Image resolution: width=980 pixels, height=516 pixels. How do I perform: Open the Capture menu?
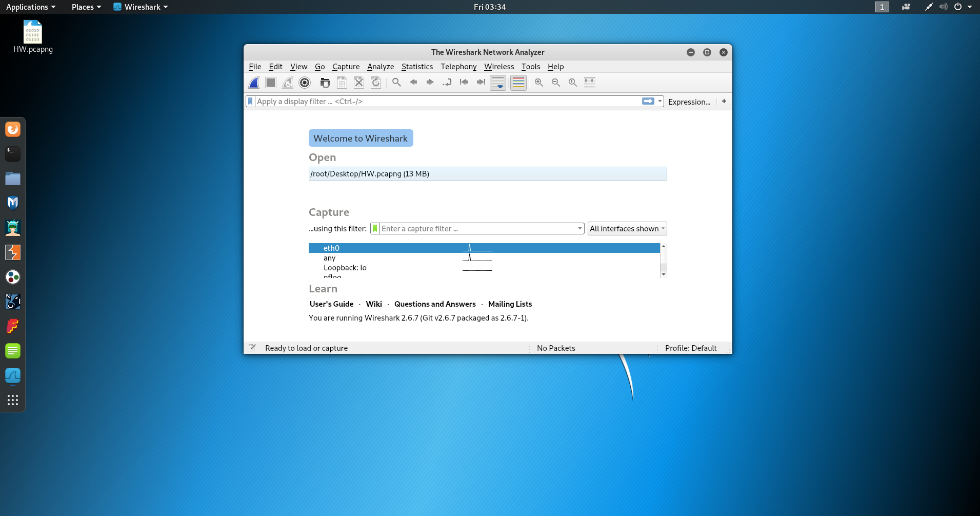(x=346, y=67)
